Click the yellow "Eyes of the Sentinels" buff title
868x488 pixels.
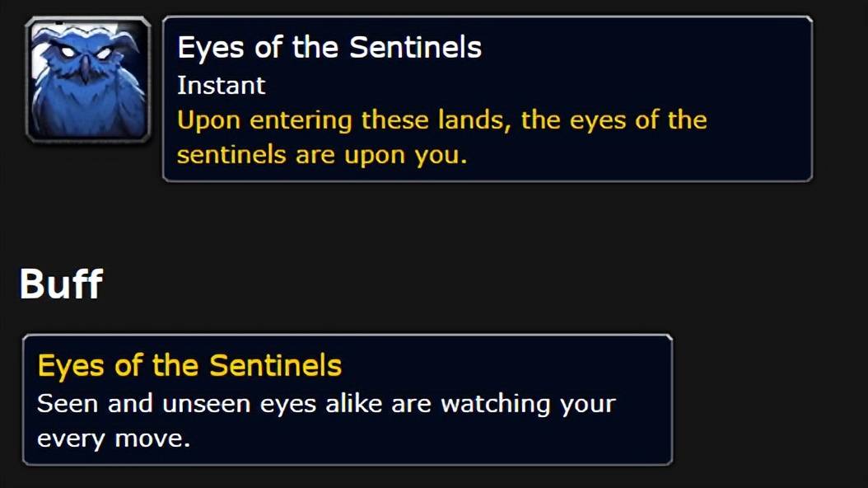[189, 365]
